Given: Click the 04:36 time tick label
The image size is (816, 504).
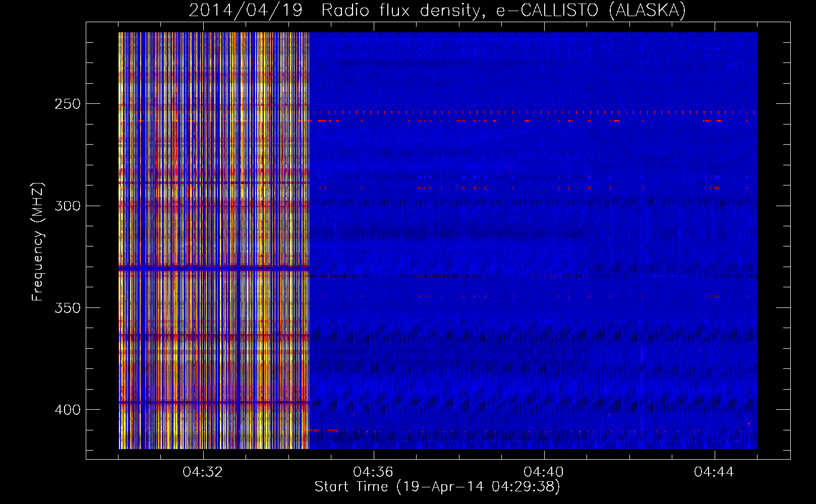Looking at the screenshot, I should pyautogui.click(x=373, y=472).
